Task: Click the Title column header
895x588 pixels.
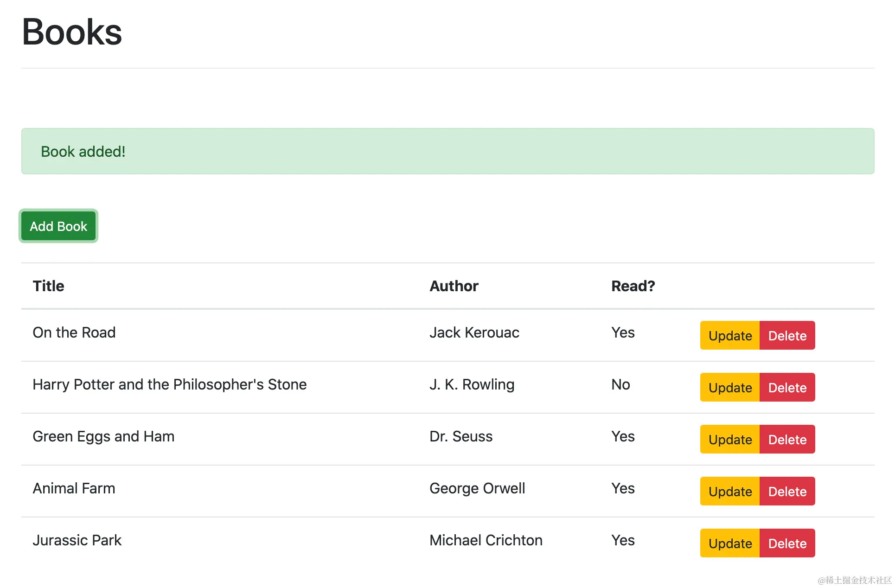Action: pyautogui.click(x=49, y=286)
